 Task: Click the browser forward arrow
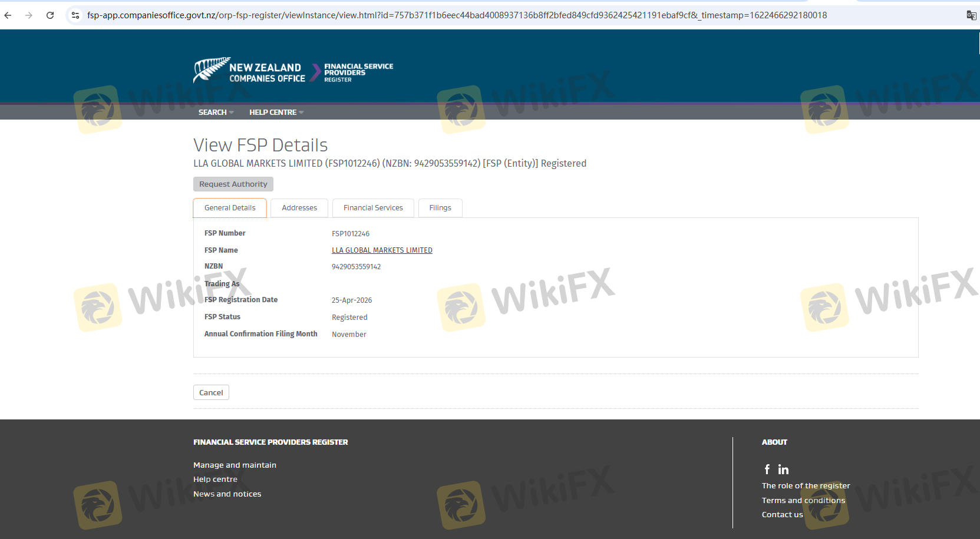point(29,15)
